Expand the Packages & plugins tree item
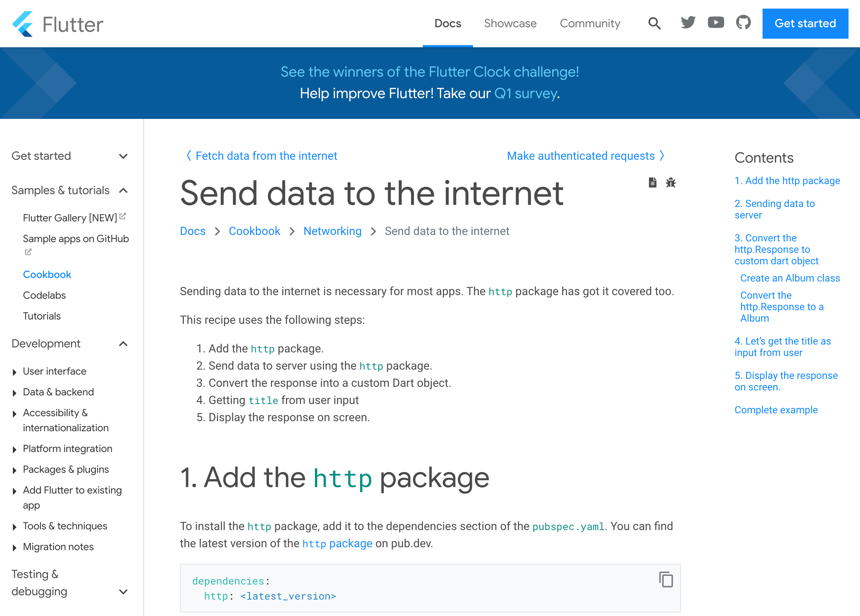Viewport: 860px width, 616px height. [14, 471]
